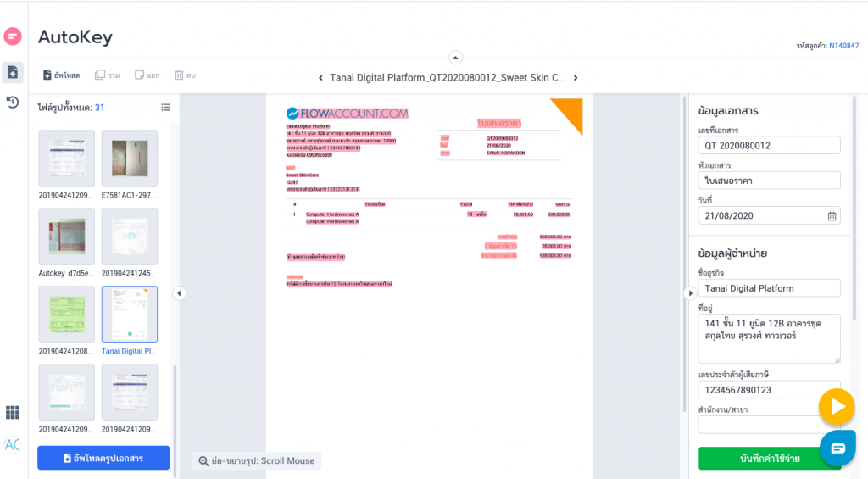
Task: Click the FLOWACCOUNT.COM logo in document
Action: click(x=347, y=114)
